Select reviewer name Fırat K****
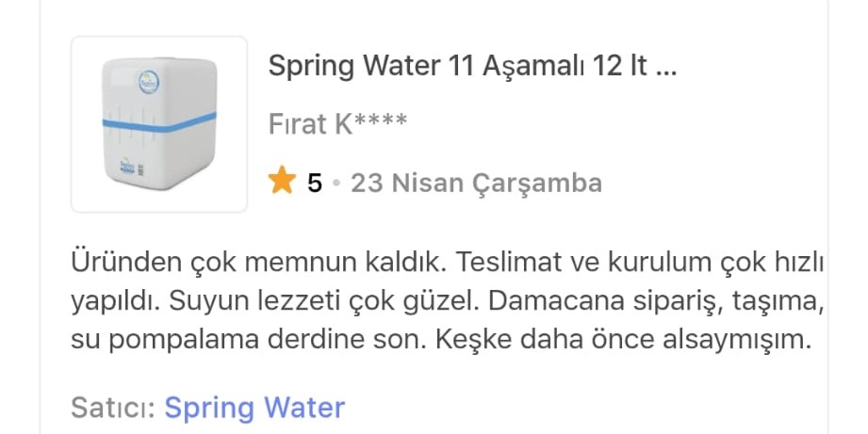The image size is (868, 434). [x=337, y=123]
